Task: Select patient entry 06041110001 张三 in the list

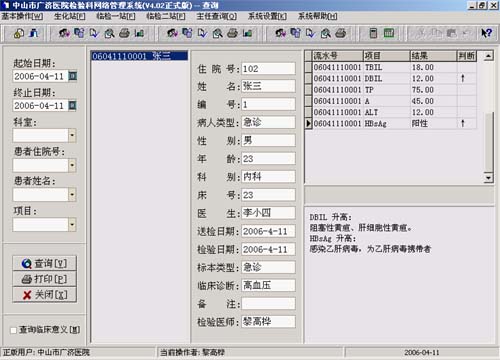Action: pyautogui.click(x=139, y=56)
